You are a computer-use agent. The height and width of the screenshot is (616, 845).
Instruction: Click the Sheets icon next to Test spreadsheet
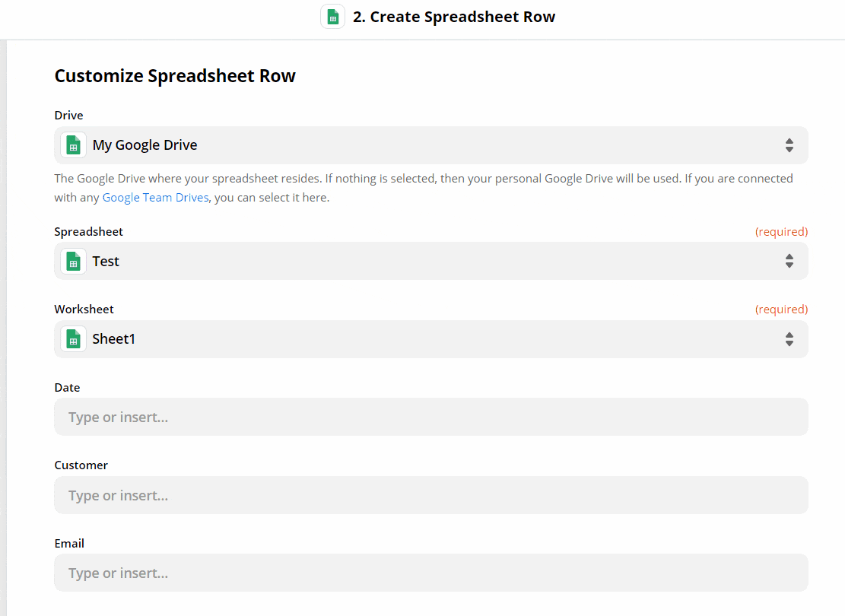[x=72, y=261]
